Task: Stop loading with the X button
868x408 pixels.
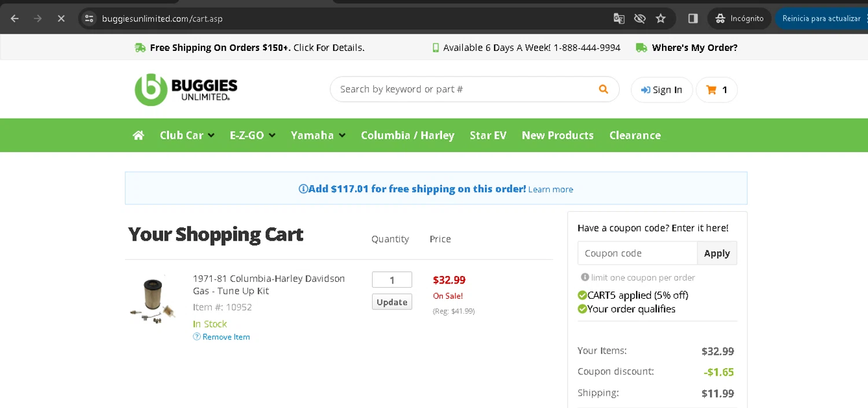Action: pos(61,19)
